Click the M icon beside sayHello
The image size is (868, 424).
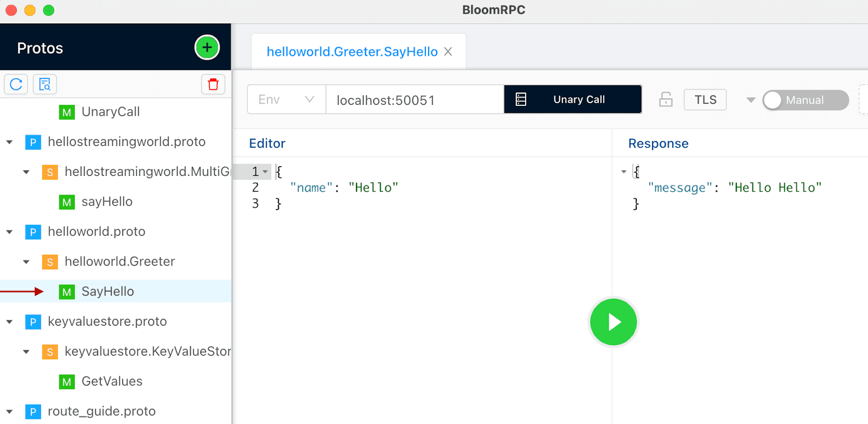[67, 202]
